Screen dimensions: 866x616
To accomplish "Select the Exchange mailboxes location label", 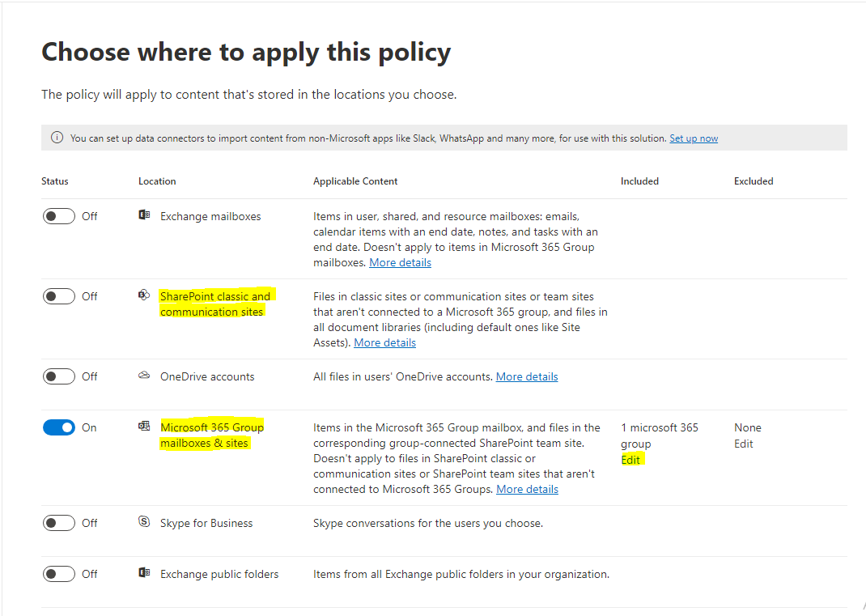I will [x=210, y=217].
